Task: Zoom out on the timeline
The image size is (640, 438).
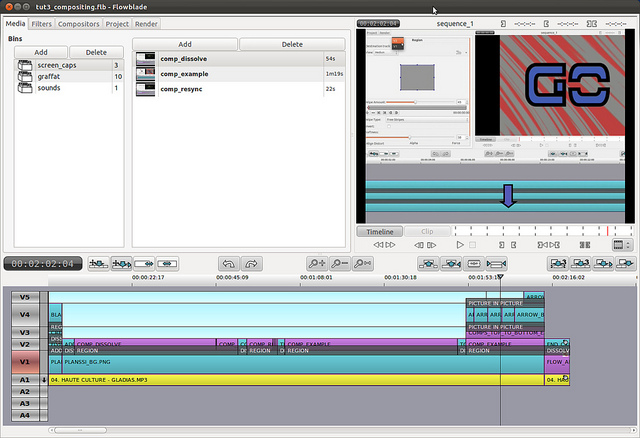Action: point(338,263)
